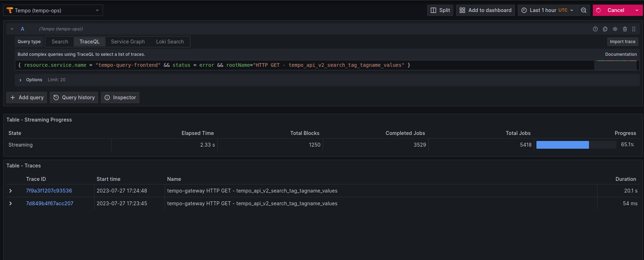The width and height of the screenshot is (644, 260).
Task: Click Split view button
Action: (x=440, y=10)
